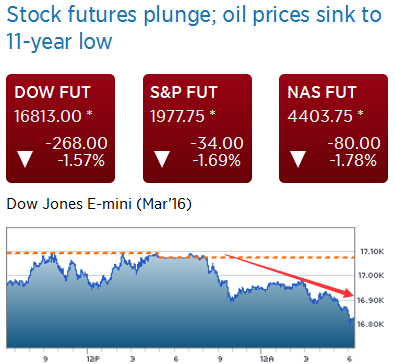This screenshot has height=364, width=395.
Task: Select the S&P FUT quote card title
Action: [184, 92]
